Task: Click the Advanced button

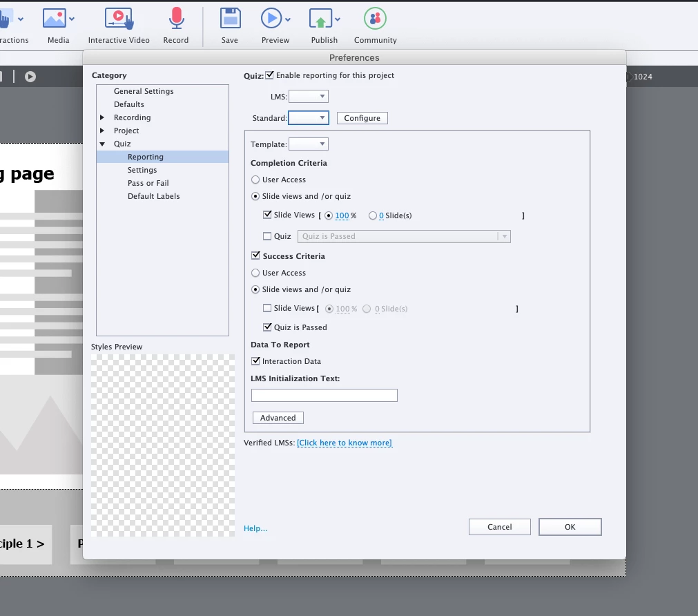Action: 278,418
